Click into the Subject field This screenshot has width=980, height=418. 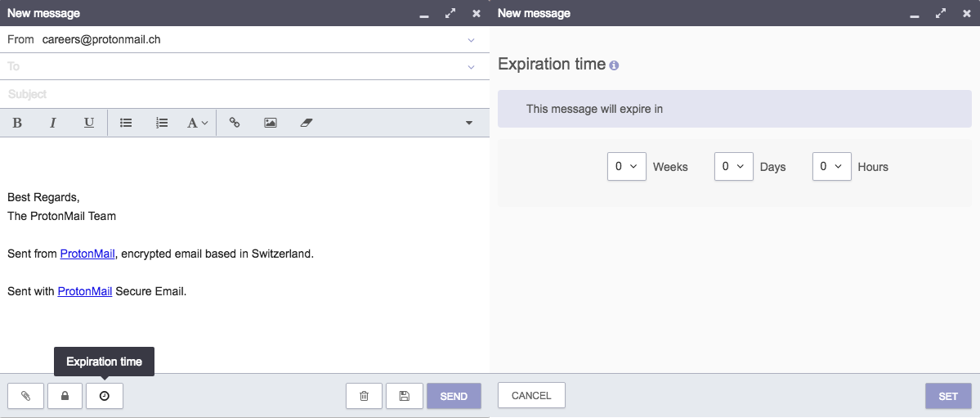(244, 94)
